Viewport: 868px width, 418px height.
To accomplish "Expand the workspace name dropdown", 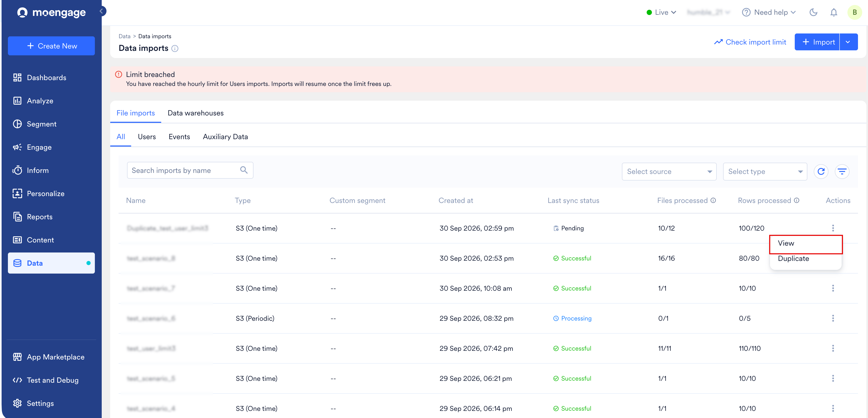I will [708, 12].
